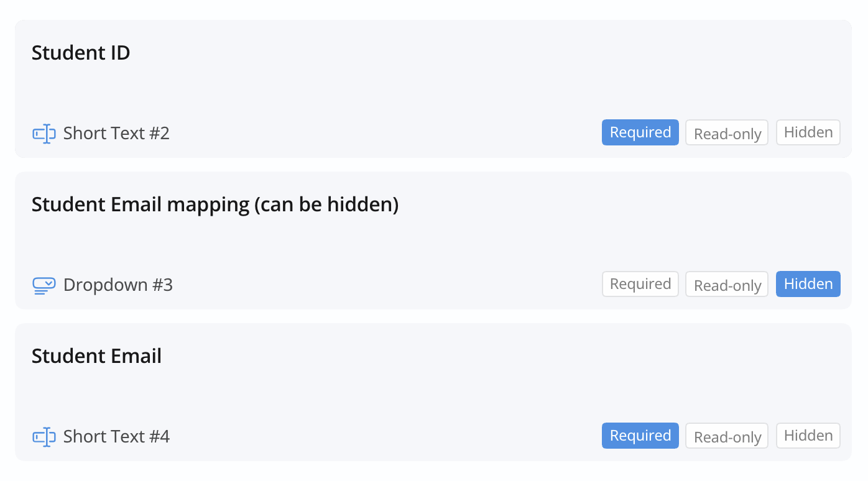Image resolution: width=868 pixels, height=481 pixels.
Task: Click the "Student Email" heading in the last card
Action: [x=96, y=356]
